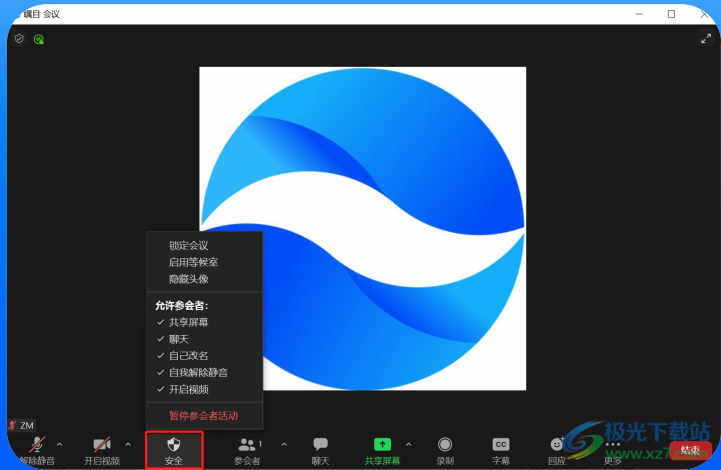Enter full screen with the expand icon
Image resolution: width=721 pixels, height=470 pixels.
tap(706, 39)
